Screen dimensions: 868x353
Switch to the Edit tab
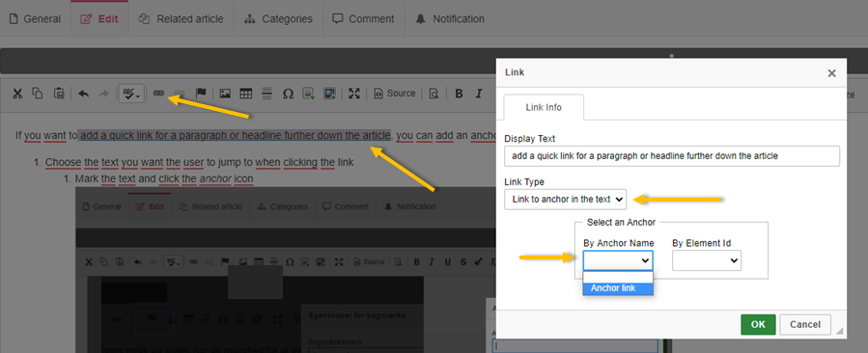click(99, 19)
